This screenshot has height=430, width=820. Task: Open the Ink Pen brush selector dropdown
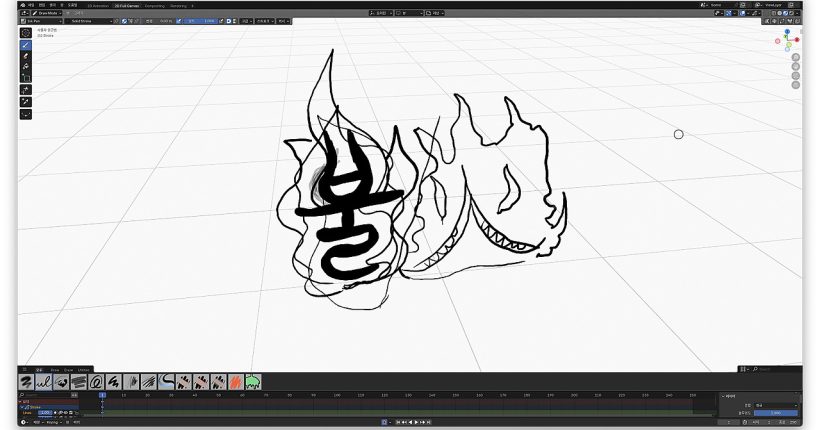click(40, 20)
